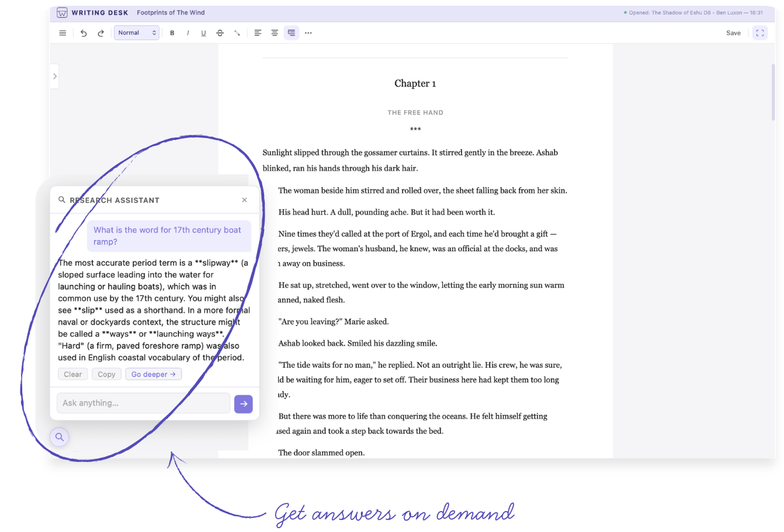Click the vertical scrollbar of the editor
Image resolution: width=784 pixels, height=532 pixels.
click(x=773, y=92)
